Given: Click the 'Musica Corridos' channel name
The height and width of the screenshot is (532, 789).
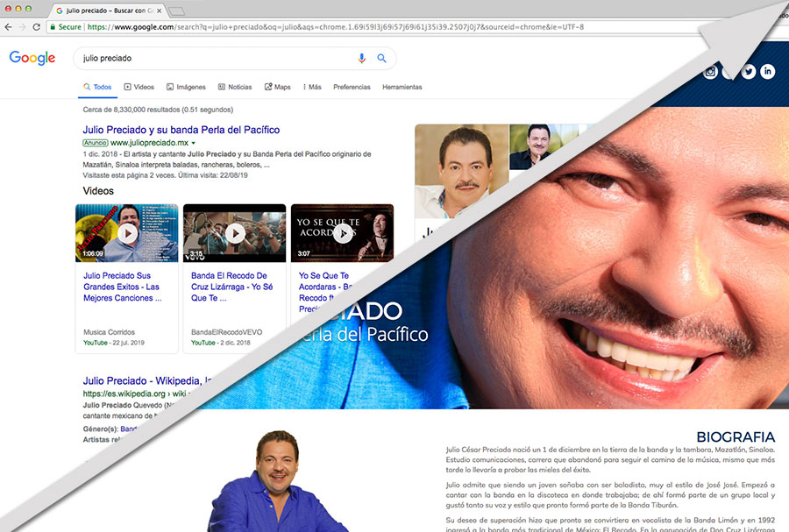Looking at the screenshot, I should 110,332.
